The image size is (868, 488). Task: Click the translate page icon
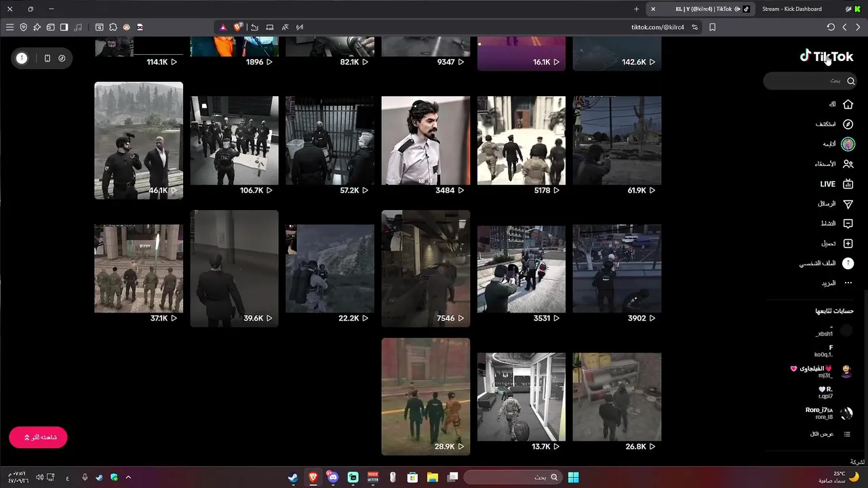point(285,27)
